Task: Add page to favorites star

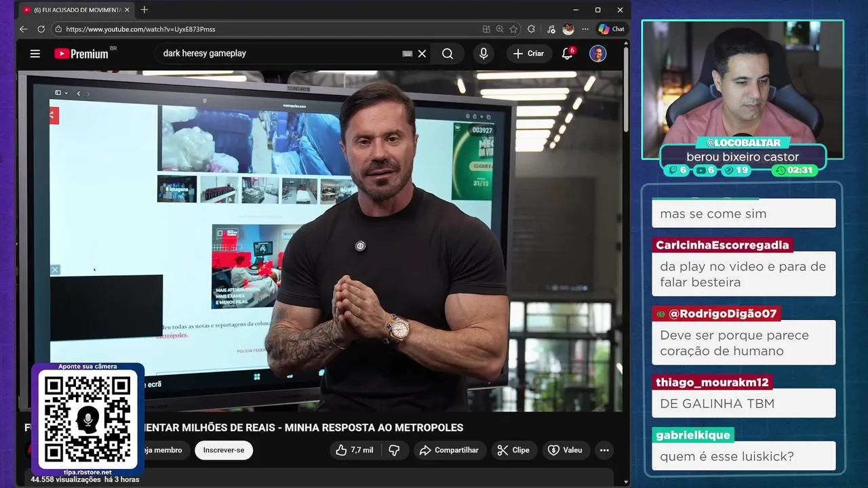Action: pos(513,29)
